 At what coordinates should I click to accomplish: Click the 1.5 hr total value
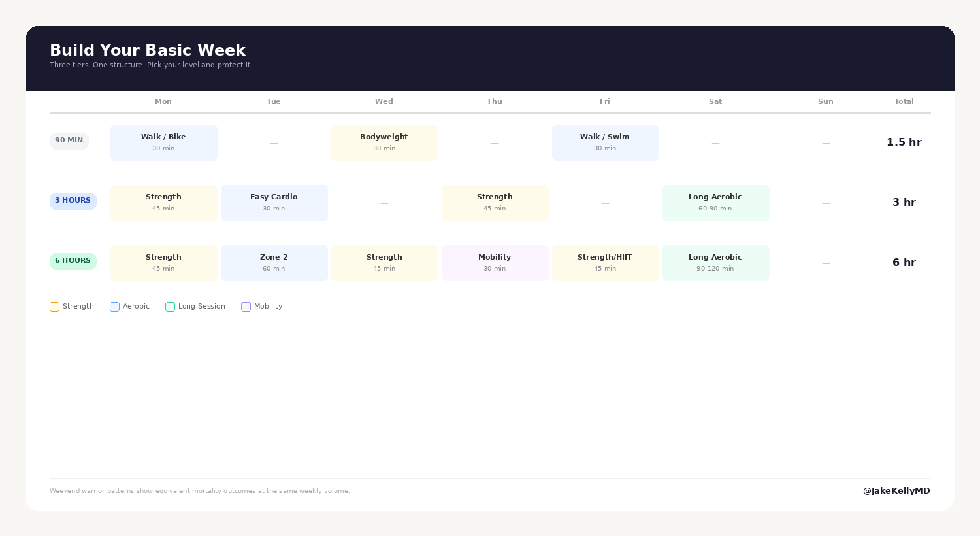pos(904,142)
